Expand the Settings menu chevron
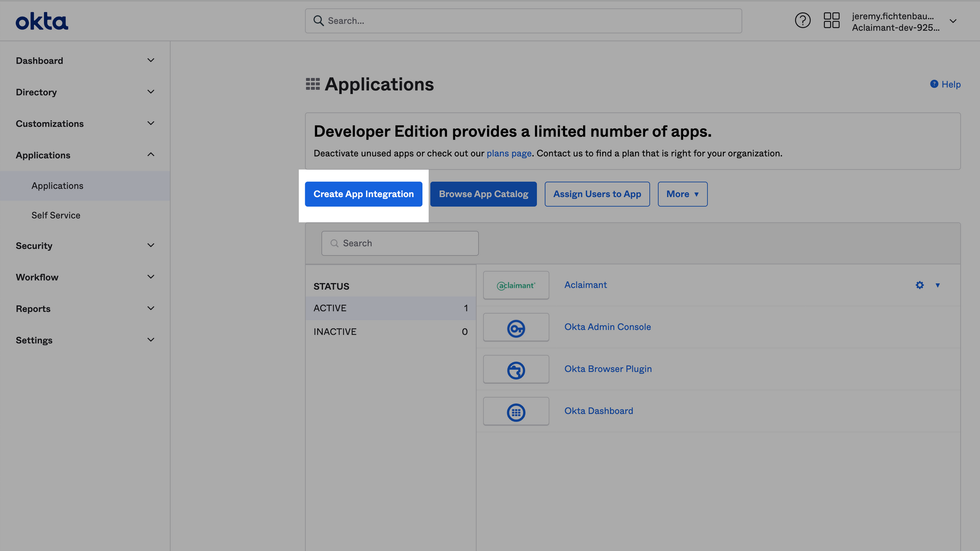Screen dimensions: 980x551 click(x=151, y=340)
